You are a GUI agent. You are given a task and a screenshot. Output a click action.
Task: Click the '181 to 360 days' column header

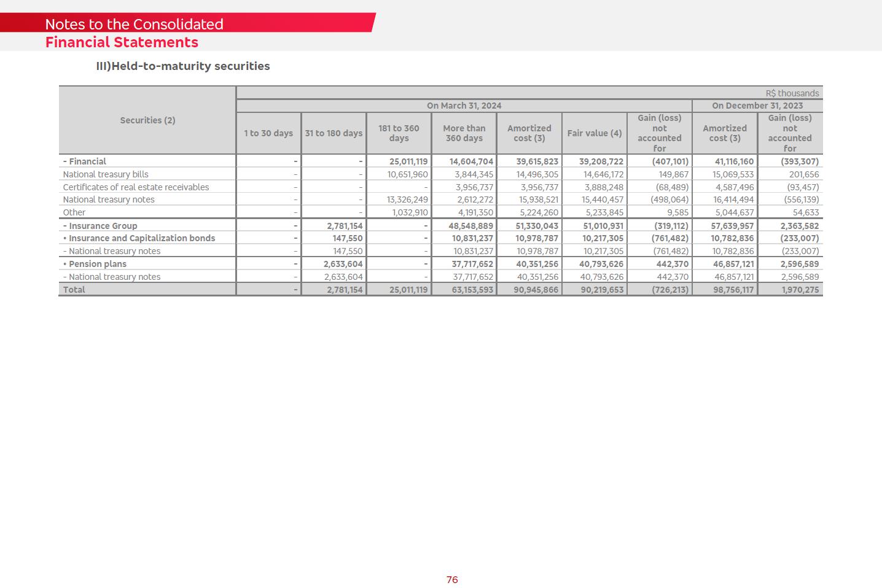399,133
